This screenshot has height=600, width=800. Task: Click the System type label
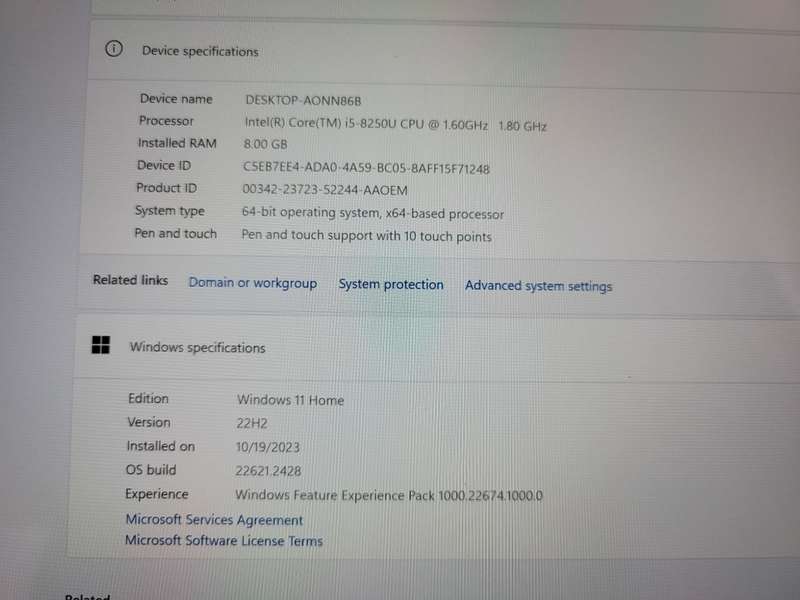click(x=169, y=211)
